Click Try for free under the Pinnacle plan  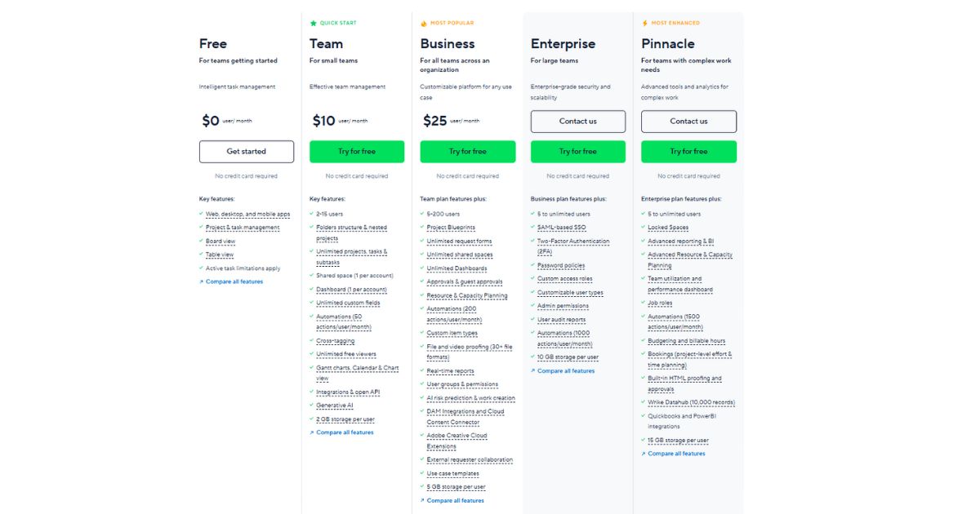tap(688, 152)
